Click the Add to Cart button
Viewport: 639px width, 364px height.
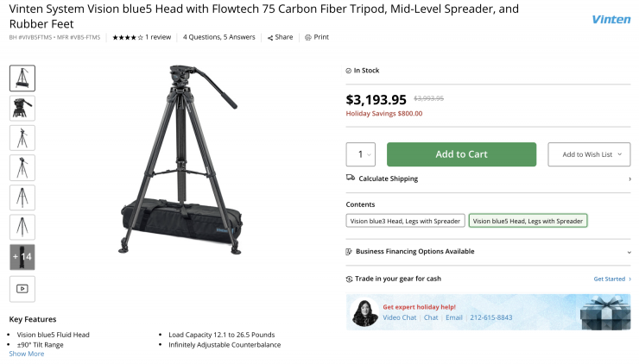461,154
